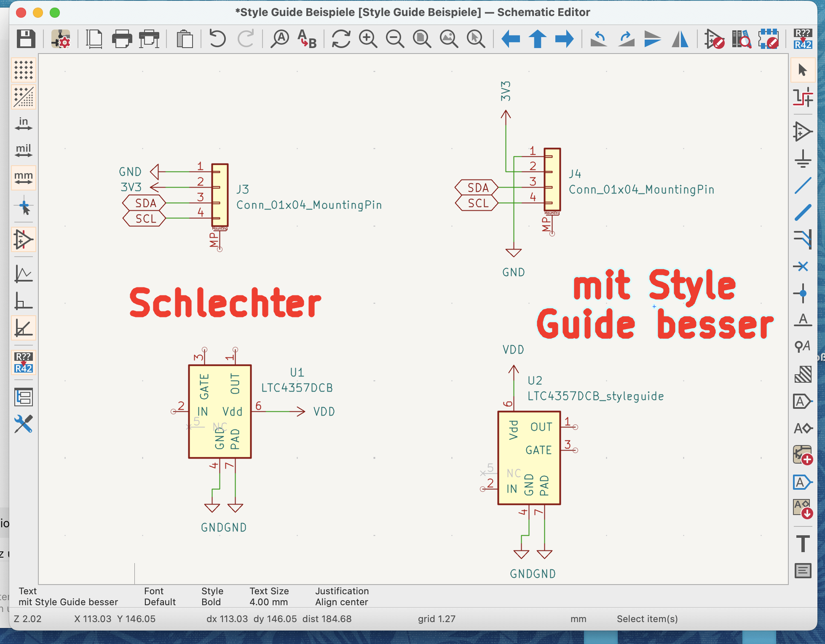The image size is (825, 644).
Task: Switch units to millimeters
Action: [24, 177]
